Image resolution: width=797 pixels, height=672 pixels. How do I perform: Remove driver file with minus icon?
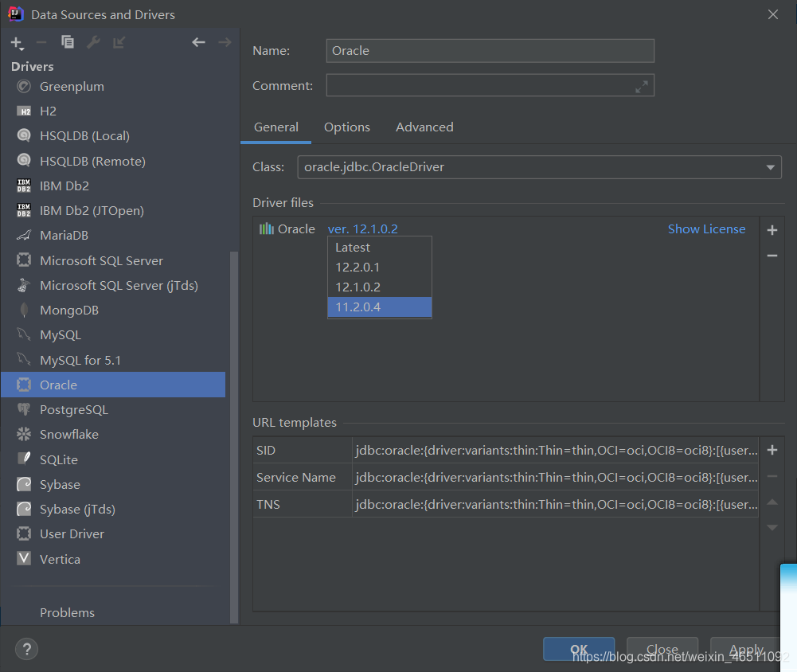pyautogui.click(x=772, y=256)
